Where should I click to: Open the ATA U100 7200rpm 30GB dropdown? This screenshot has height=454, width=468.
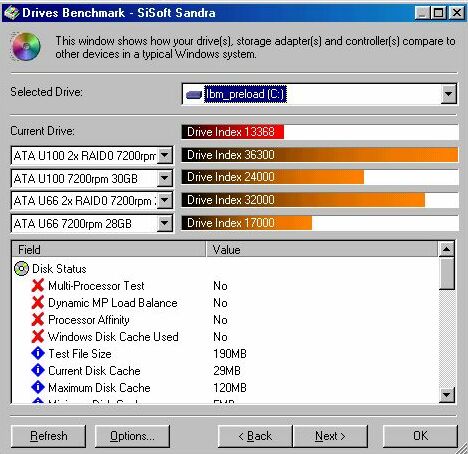tap(165, 178)
